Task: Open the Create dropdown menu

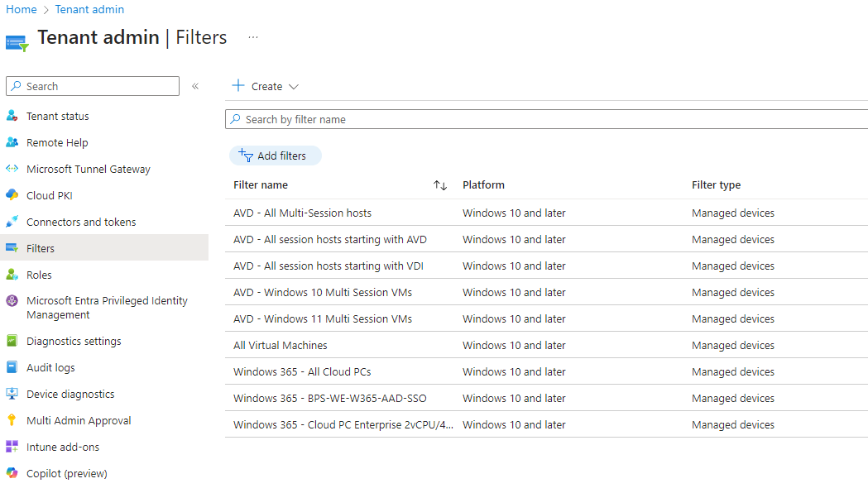Action: click(266, 86)
